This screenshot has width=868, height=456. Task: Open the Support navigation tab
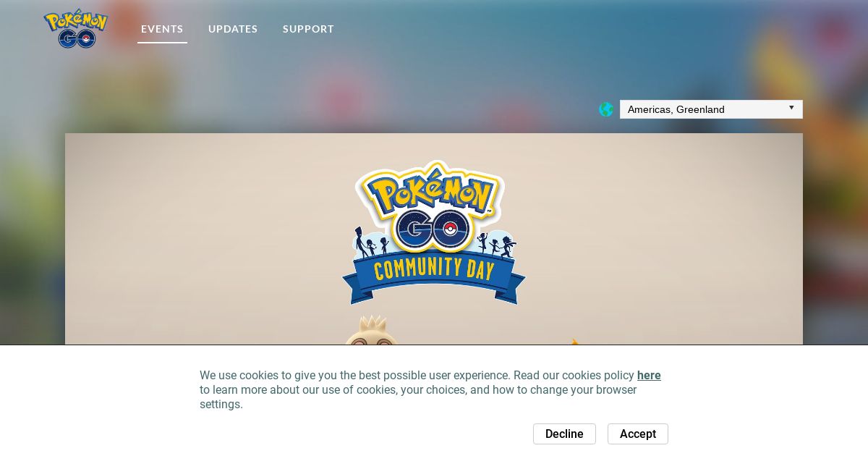tap(308, 29)
